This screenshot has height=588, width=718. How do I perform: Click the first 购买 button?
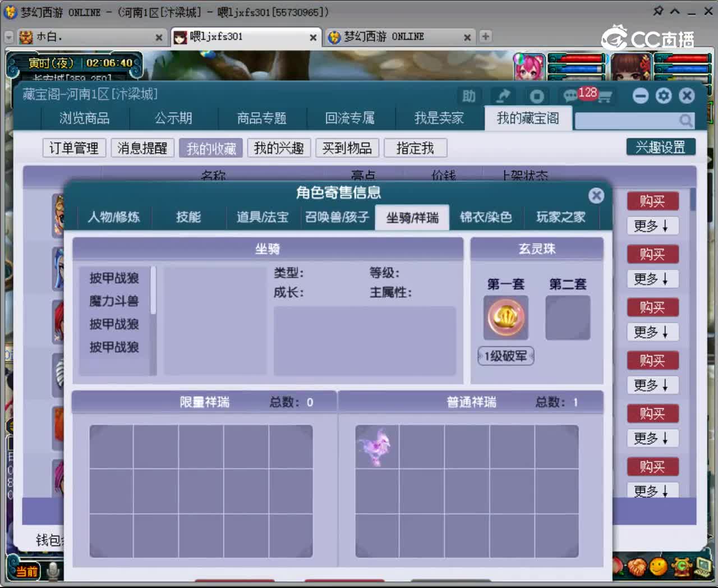pyautogui.click(x=652, y=201)
